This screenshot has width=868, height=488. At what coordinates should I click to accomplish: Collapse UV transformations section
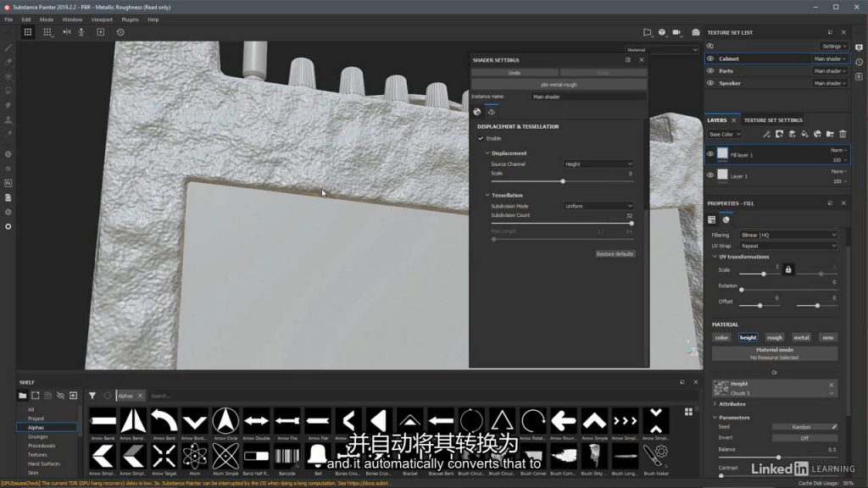pos(715,257)
